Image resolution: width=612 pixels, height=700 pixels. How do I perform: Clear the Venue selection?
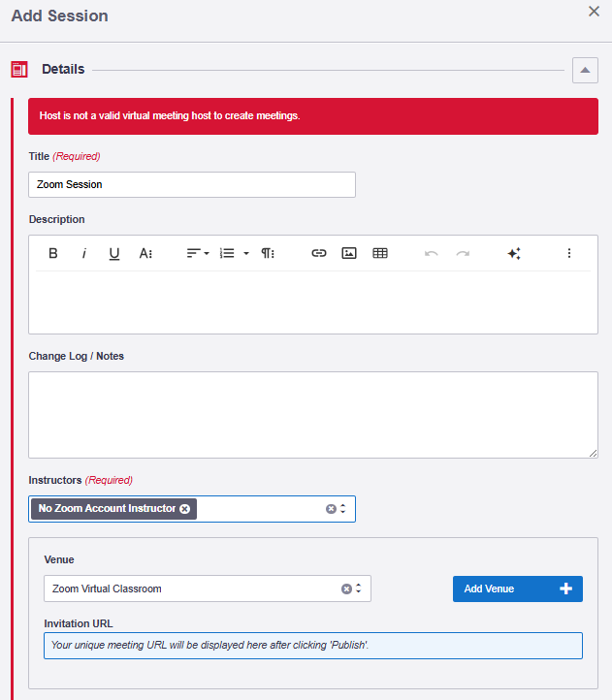point(346,589)
